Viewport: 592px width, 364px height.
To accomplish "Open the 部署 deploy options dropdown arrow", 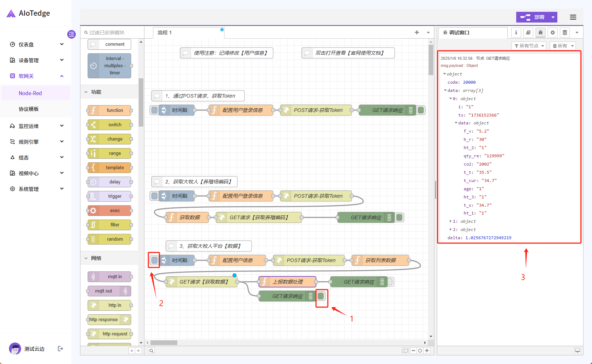I will [x=553, y=17].
